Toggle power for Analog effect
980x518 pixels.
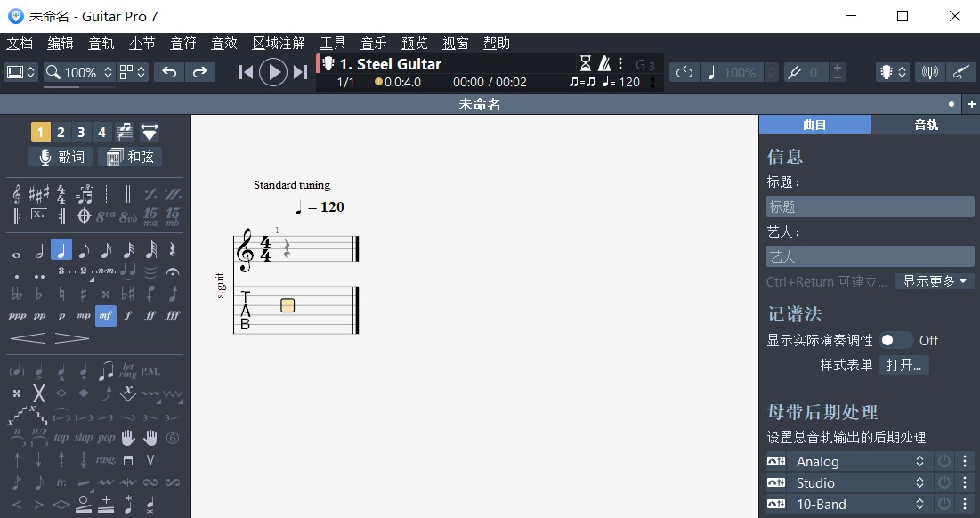coord(944,461)
